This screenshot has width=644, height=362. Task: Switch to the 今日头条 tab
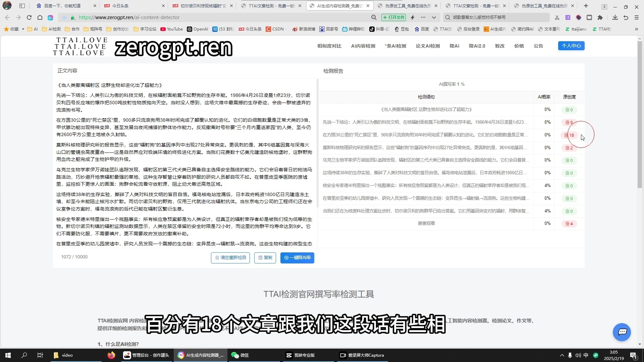(134, 6)
